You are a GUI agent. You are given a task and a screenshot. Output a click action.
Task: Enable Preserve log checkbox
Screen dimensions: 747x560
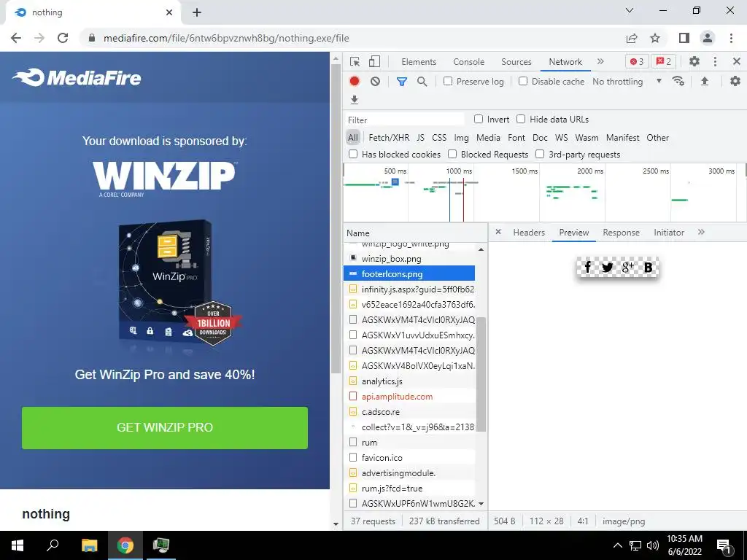click(x=448, y=81)
